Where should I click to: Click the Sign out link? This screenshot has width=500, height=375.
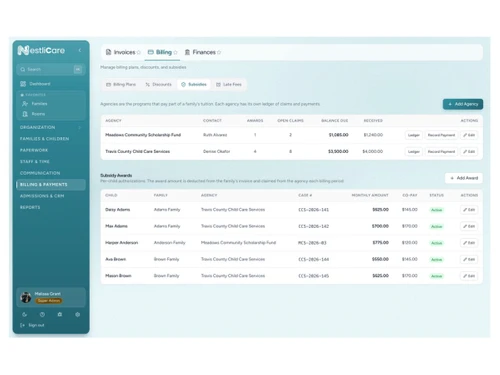tap(36, 325)
